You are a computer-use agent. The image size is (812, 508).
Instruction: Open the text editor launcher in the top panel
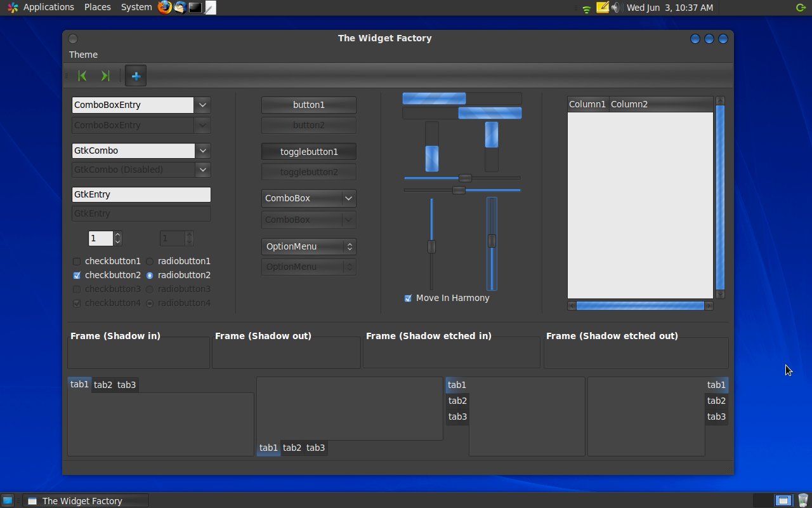210,8
